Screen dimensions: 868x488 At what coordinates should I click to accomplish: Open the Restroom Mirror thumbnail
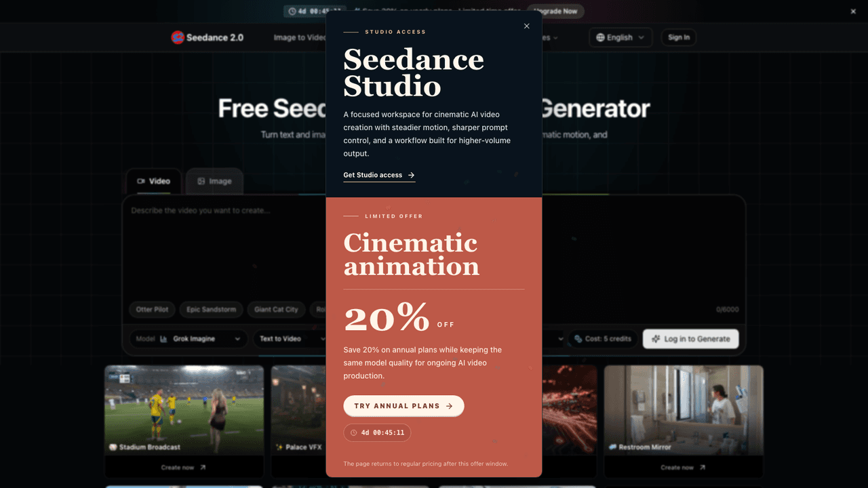(x=684, y=410)
